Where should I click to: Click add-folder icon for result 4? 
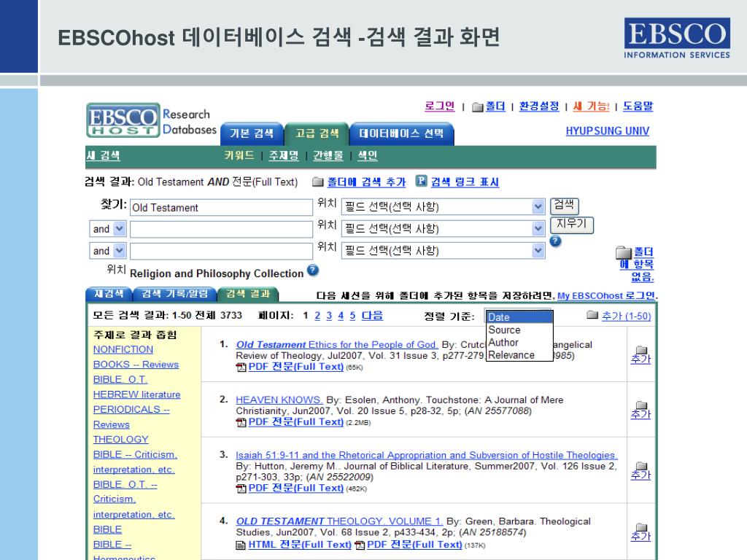tap(641, 527)
